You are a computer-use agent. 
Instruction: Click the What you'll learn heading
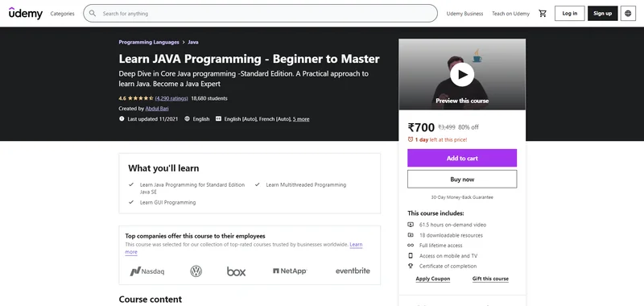(x=163, y=168)
